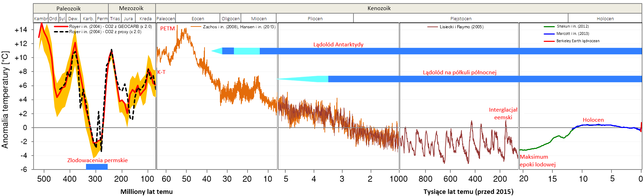Viewport: 644px width, 196px height.
Task: Click the Paleozoik era header
Action: tap(69, 8)
